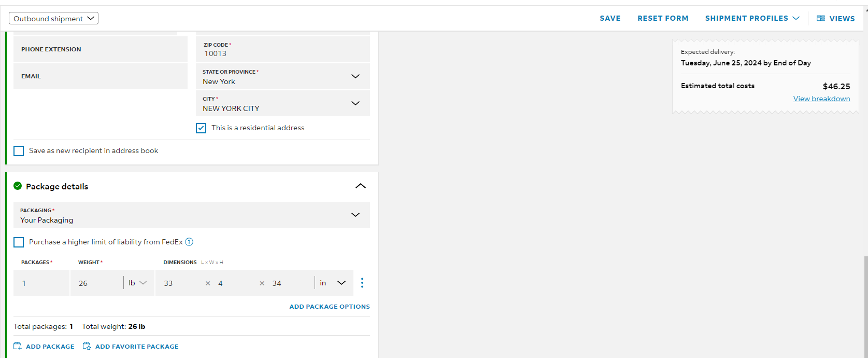This screenshot has height=358, width=868.
Task: Check Save as new recipient in address book
Action: (19, 151)
